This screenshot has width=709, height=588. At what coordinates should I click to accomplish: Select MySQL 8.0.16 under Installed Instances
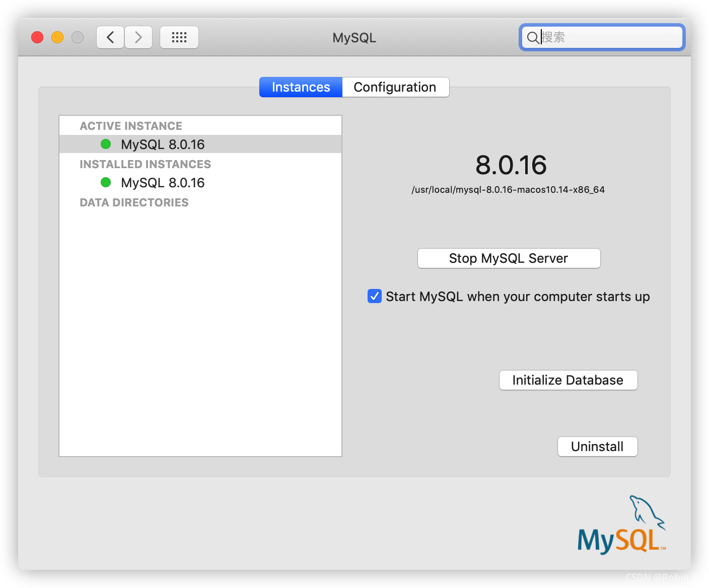click(200, 182)
